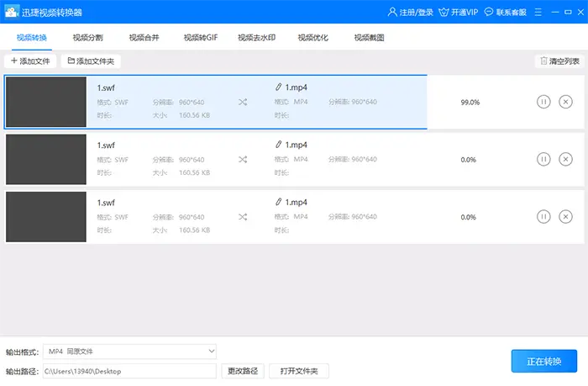Cancel the 99.0% conversion task
The height and width of the screenshot is (386, 588).
click(x=565, y=102)
